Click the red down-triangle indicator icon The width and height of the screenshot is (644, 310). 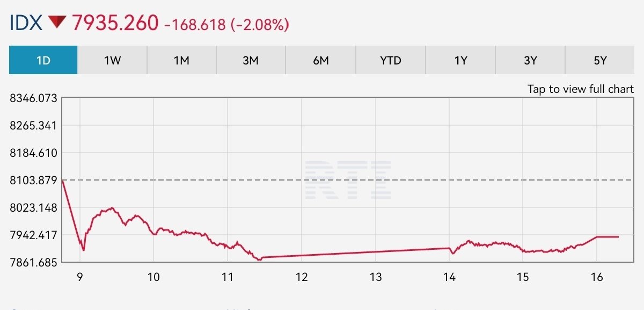click(x=56, y=23)
